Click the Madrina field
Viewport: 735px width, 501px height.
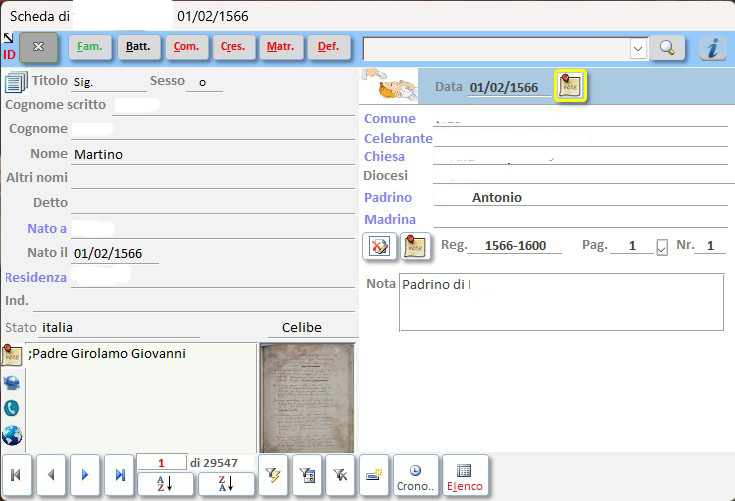(581, 219)
